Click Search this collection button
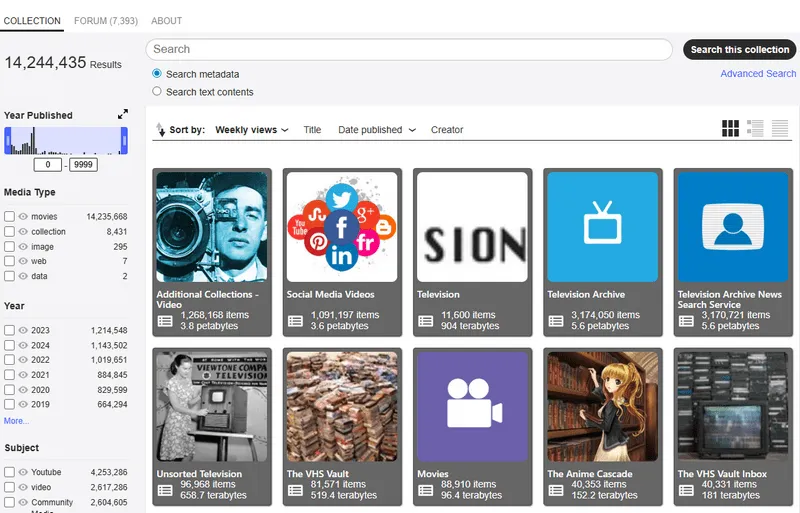The width and height of the screenshot is (800, 513). pyautogui.click(x=740, y=50)
